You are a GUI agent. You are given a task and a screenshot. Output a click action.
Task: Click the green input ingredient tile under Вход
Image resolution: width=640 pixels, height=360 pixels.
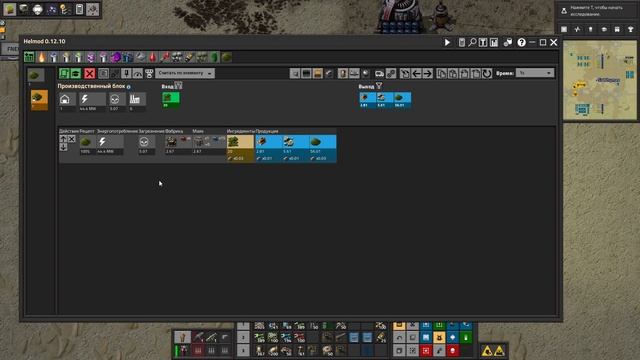point(171,100)
